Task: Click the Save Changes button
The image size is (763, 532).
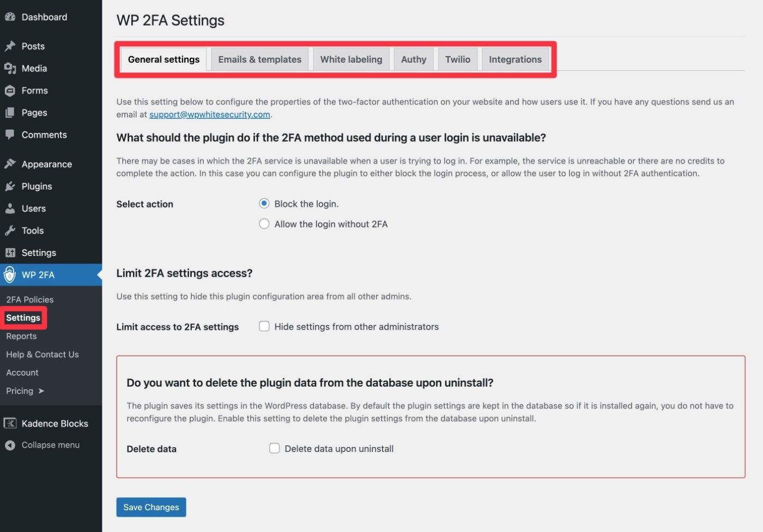Action: [x=151, y=507]
